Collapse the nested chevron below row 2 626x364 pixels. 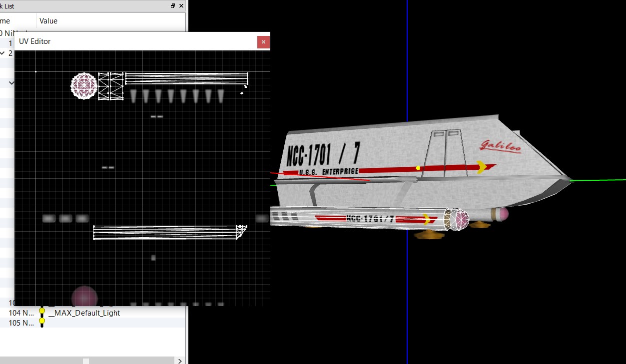pos(11,82)
